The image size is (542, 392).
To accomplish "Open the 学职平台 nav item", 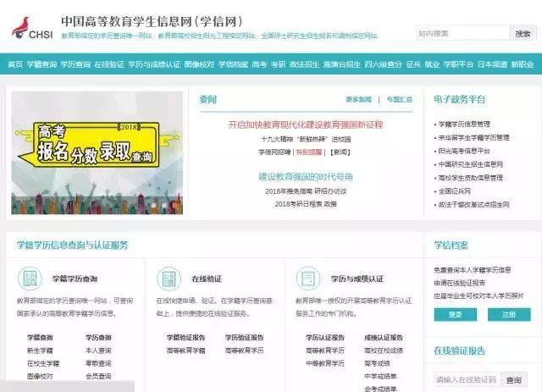I will [x=458, y=64].
